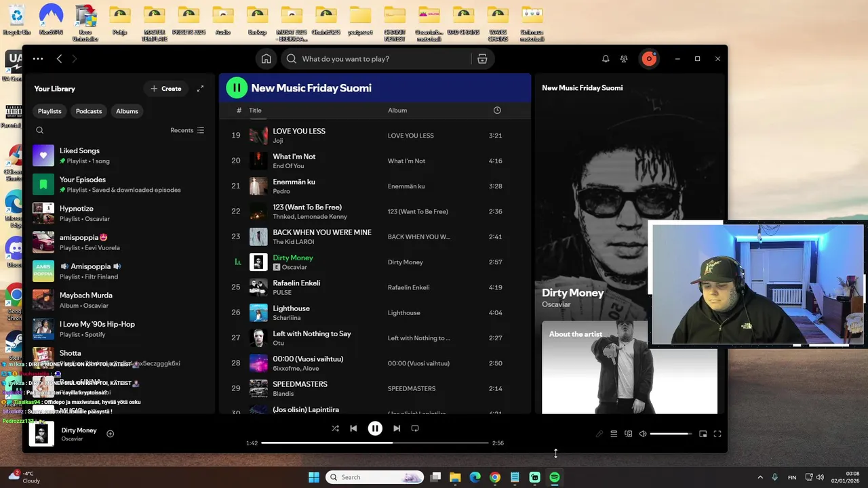
Task: Skip to the next track
Action: [x=397, y=428]
